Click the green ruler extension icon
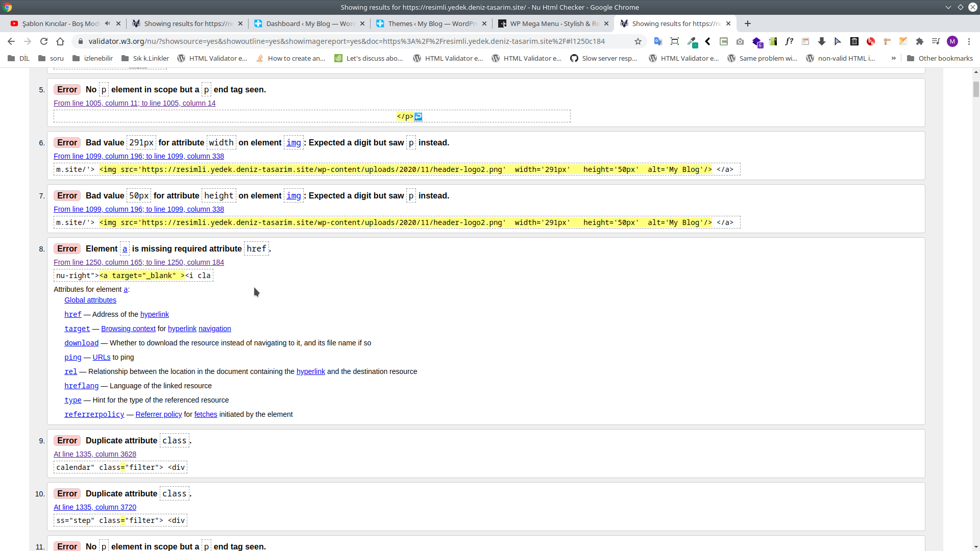The image size is (980, 551). tap(773, 41)
